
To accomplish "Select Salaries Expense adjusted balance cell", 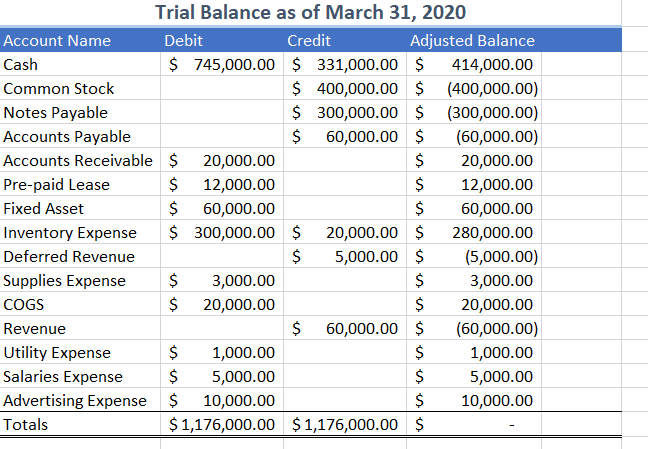I will click(474, 376).
